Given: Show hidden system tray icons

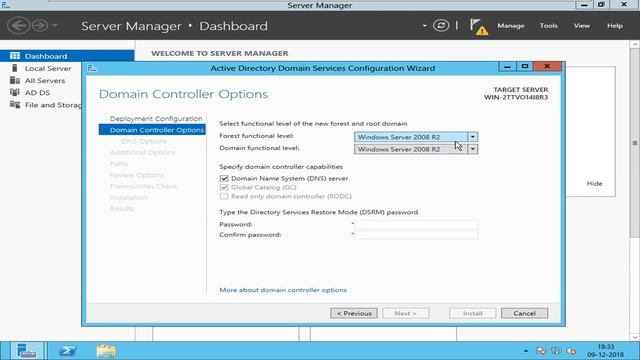Looking at the screenshot, I should tap(526, 351).
